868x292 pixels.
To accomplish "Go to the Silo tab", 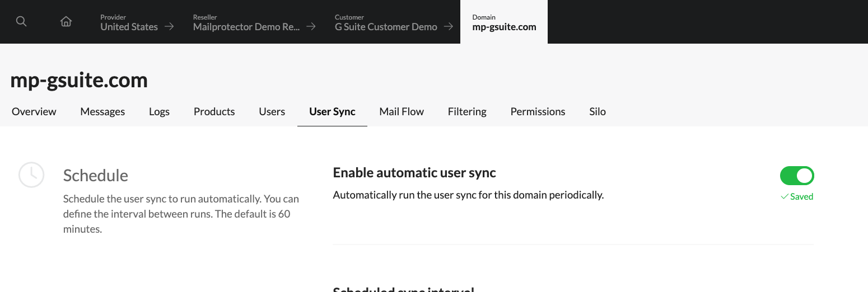I will 598,111.
